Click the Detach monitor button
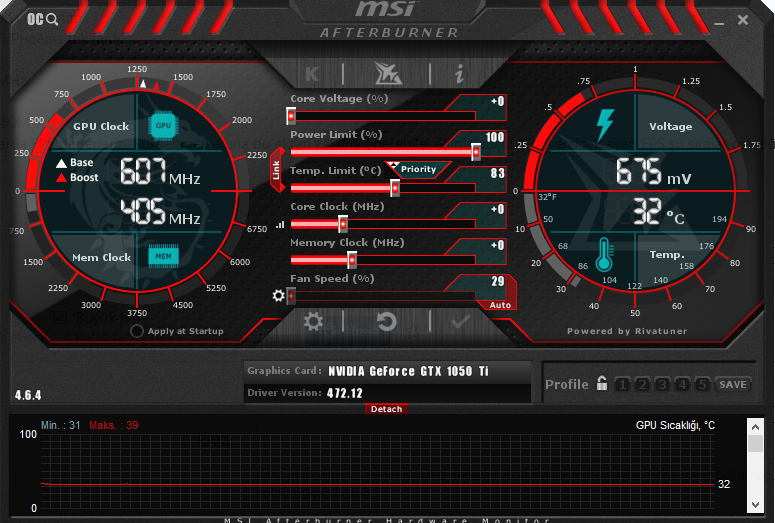This screenshot has width=775, height=523. coord(387,409)
